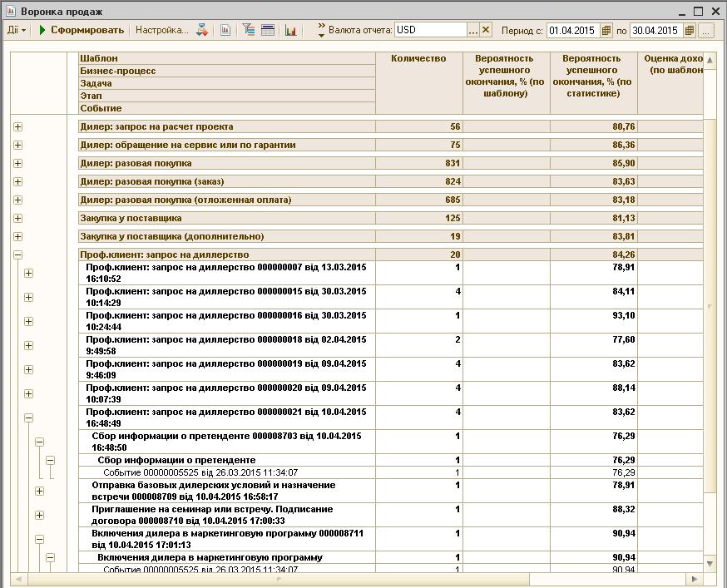Screen dimensions: 727x588
Task: Click the vertical scrollbar thumb
Action: pyautogui.click(x=710, y=306)
